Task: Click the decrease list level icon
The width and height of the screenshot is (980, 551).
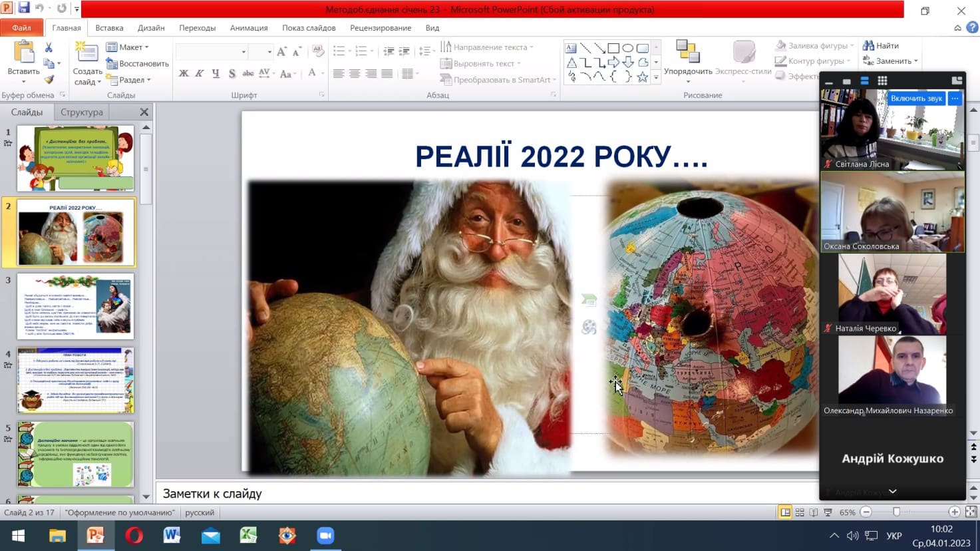Action: click(389, 52)
